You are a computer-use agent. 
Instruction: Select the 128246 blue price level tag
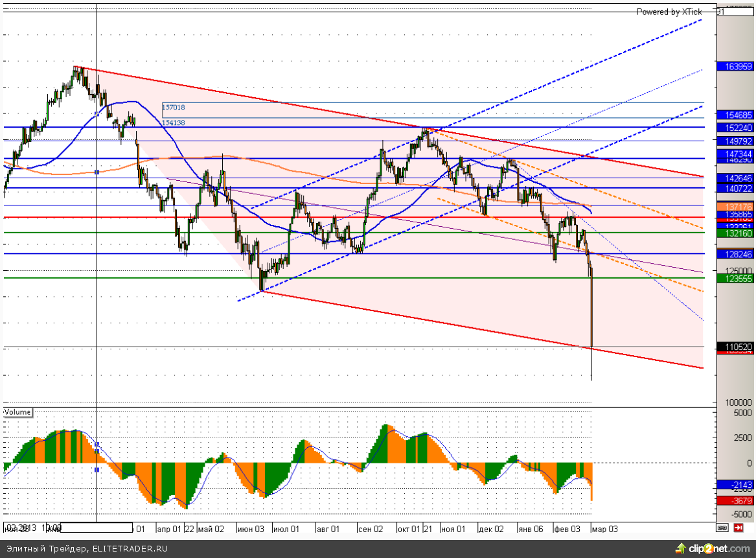(x=735, y=255)
